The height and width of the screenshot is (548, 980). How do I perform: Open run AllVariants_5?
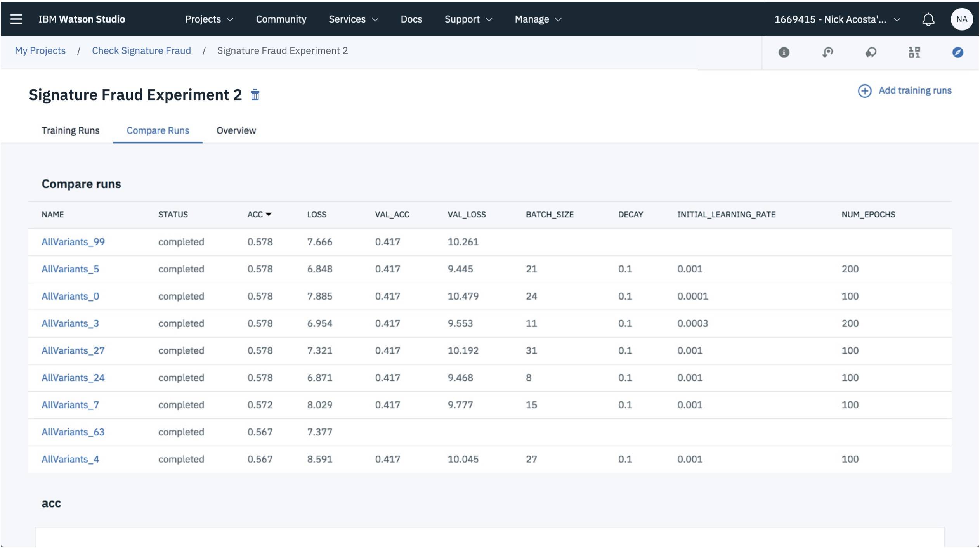pos(70,269)
